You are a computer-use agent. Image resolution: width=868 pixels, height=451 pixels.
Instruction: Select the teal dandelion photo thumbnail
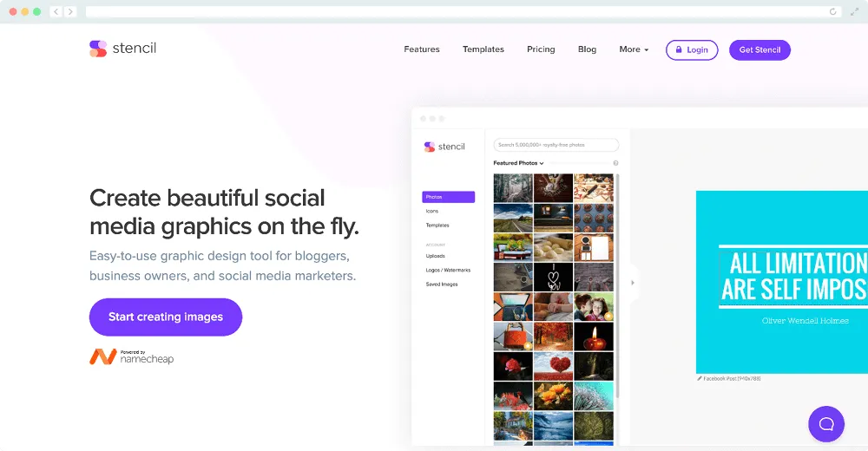(594, 396)
